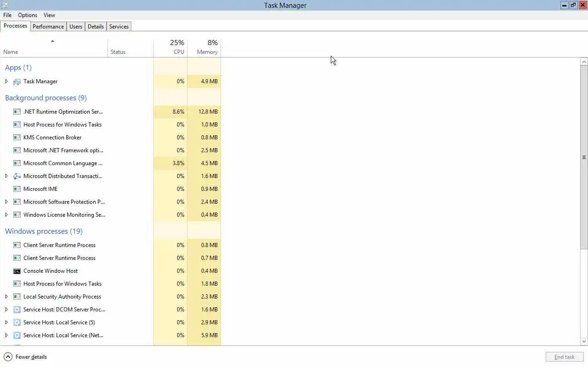This screenshot has height=368, width=588.
Task: Select the Background processes (9) group heading
Action: tap(46, 98)
